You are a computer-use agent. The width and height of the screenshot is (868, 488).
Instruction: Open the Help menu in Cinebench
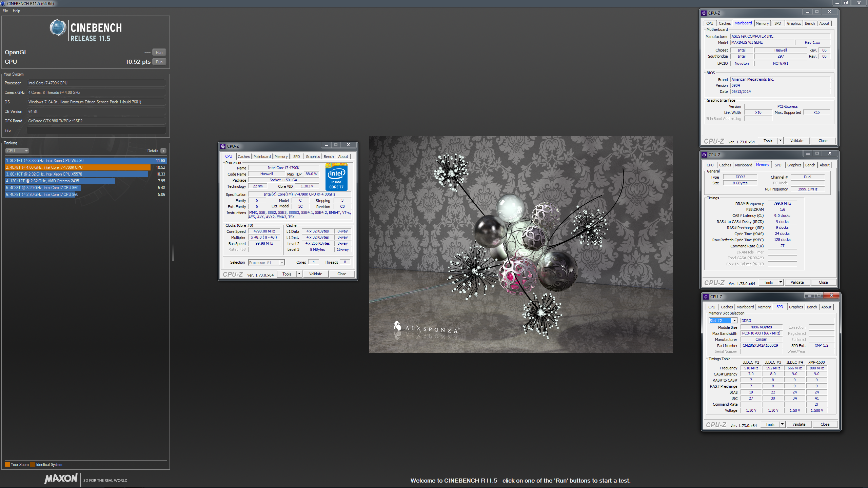tap(16, 11)
